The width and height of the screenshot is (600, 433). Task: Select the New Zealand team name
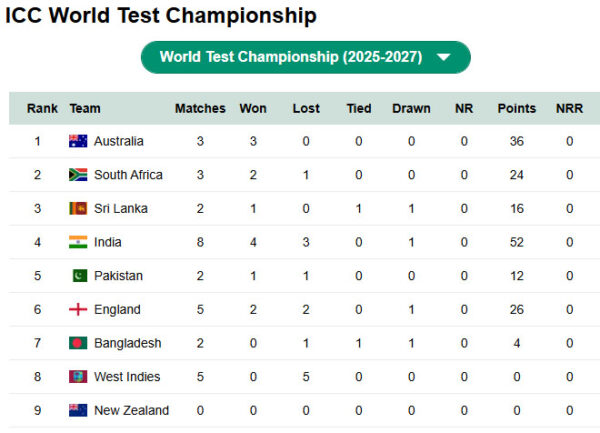coord(131,411)
